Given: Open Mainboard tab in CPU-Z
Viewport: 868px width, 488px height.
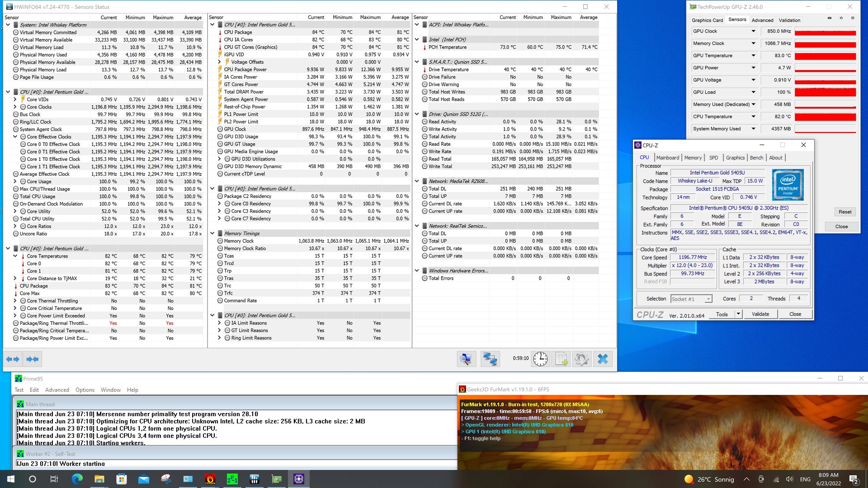Looking at the screenshot, I should [668, 158].
